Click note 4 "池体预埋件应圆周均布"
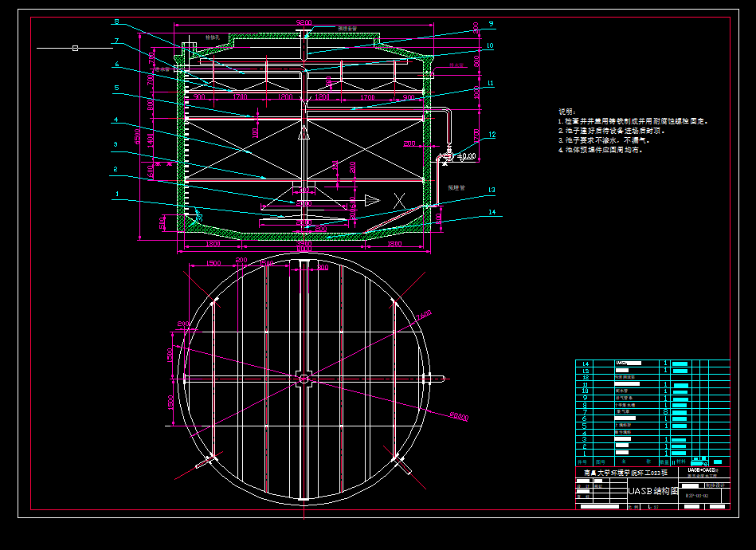The width and height of the screenshot is (756, 550). pyautogui.click(x=601, y=150)
